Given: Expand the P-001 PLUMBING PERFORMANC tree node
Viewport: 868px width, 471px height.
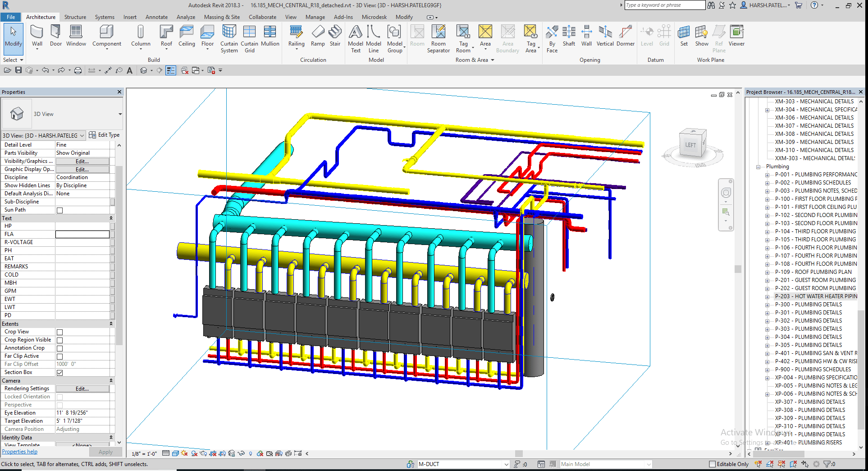Looking at the screenshot, I should (767, 175).
